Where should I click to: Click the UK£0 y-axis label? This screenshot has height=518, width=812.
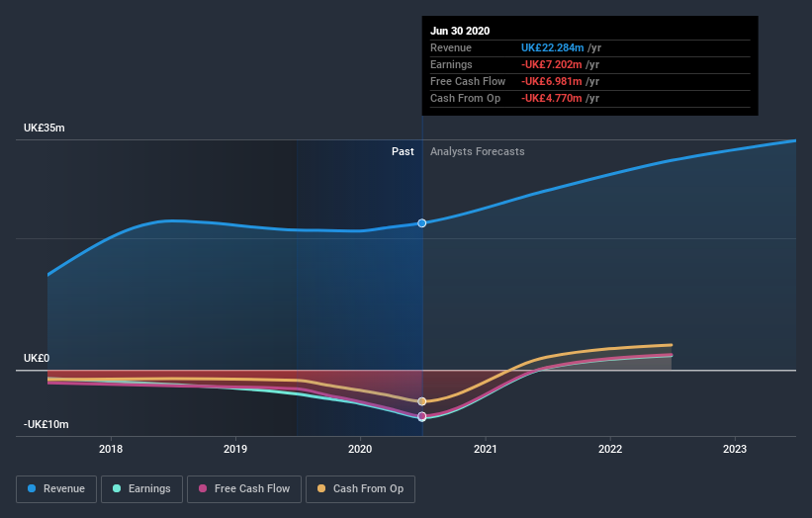tap(37, 358)
